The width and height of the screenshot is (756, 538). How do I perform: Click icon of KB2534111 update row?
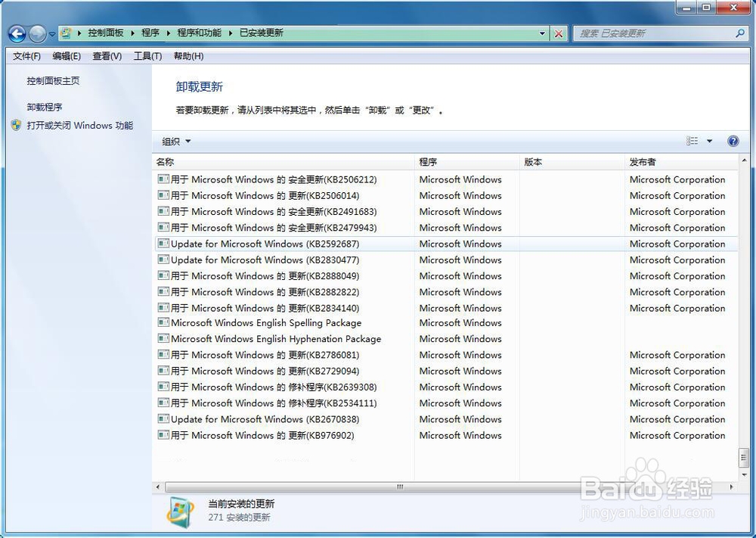(x=163, y=403)
